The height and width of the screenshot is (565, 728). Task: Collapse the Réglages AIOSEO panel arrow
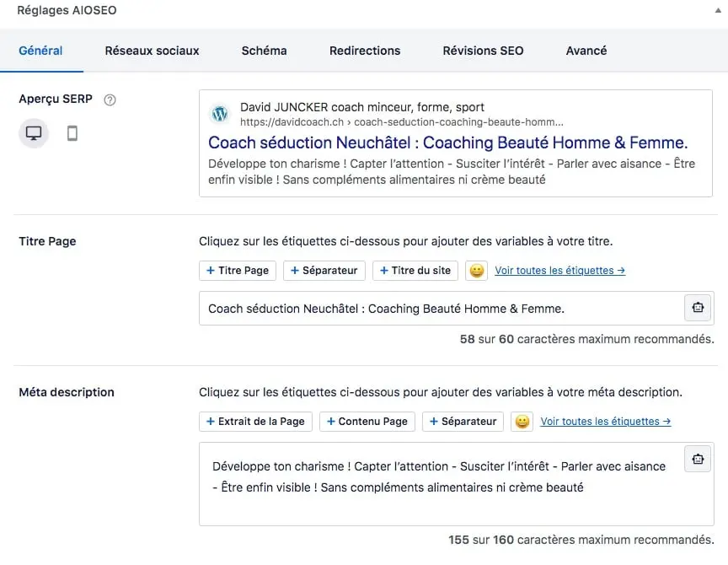[718, 10]
